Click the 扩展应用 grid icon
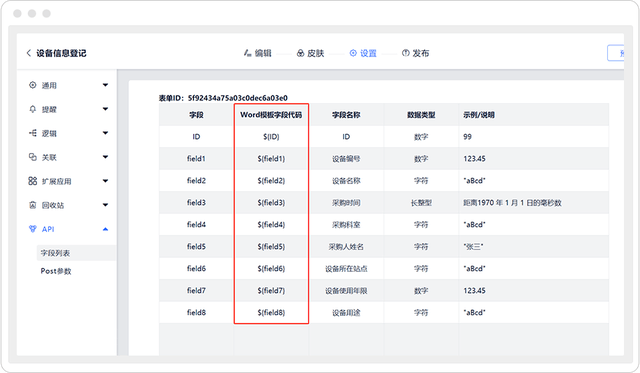The height and width of the screenshot is (373, 640). pyautogui.click(x=33, y=181)
